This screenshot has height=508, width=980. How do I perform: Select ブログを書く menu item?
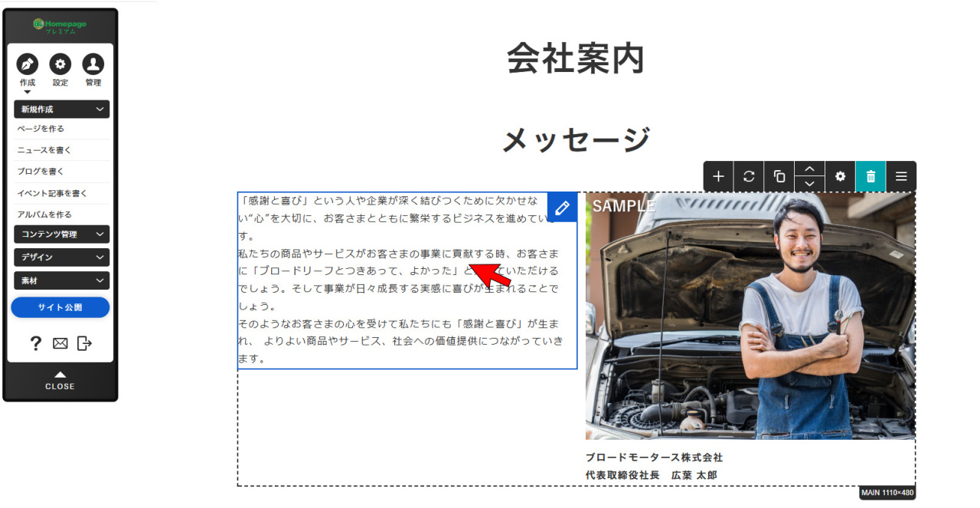41,172
